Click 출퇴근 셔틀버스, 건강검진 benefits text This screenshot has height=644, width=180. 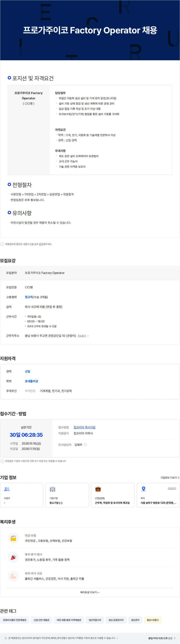pyautogui.click(x=54, y=579)
